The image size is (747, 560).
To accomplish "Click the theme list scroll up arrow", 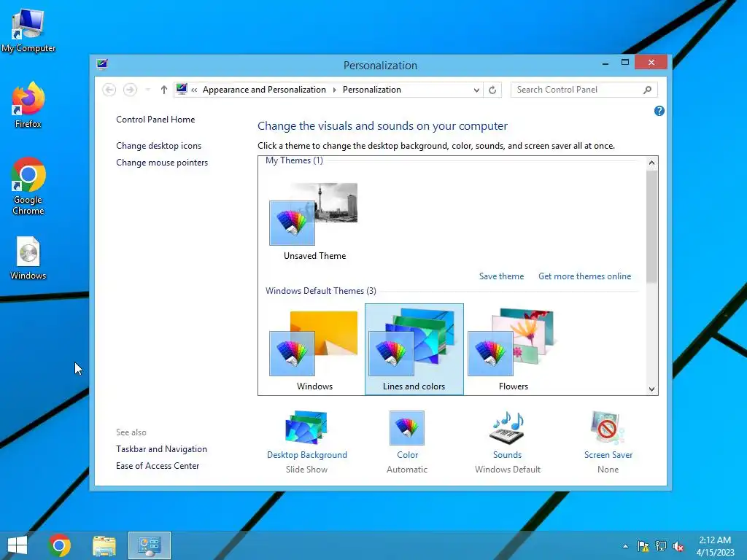I will 651,163.
